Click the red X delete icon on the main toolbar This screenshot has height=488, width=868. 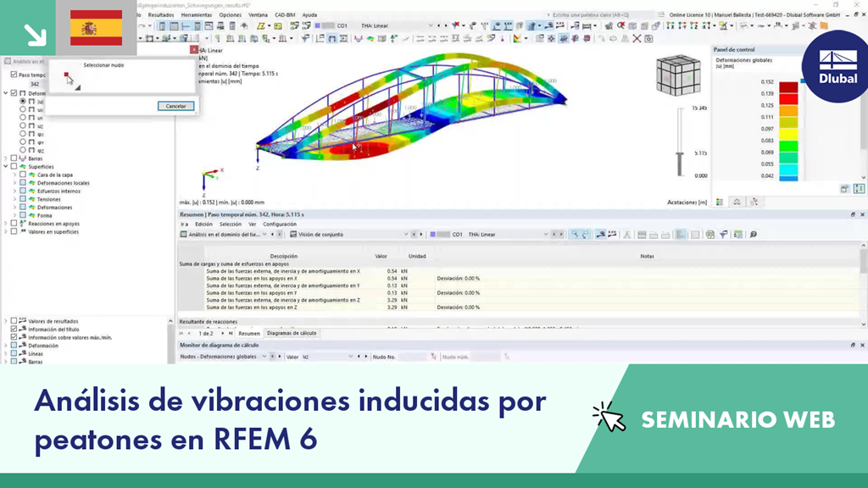[637, 37]
